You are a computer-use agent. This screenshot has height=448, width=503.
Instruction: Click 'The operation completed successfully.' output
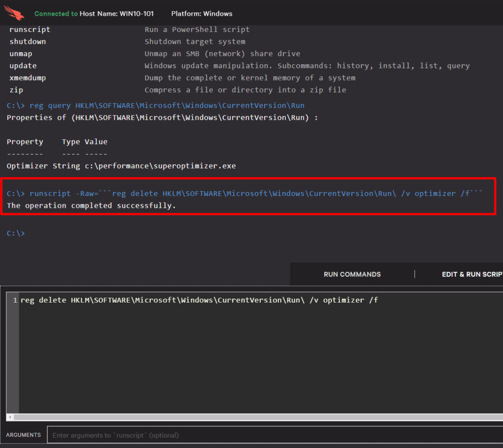(91, 206)
